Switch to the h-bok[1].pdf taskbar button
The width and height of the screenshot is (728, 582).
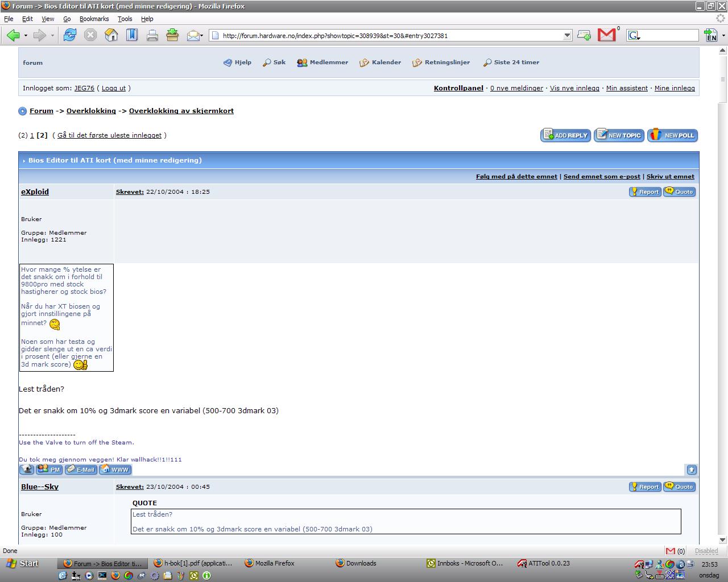tap(193, 563)
